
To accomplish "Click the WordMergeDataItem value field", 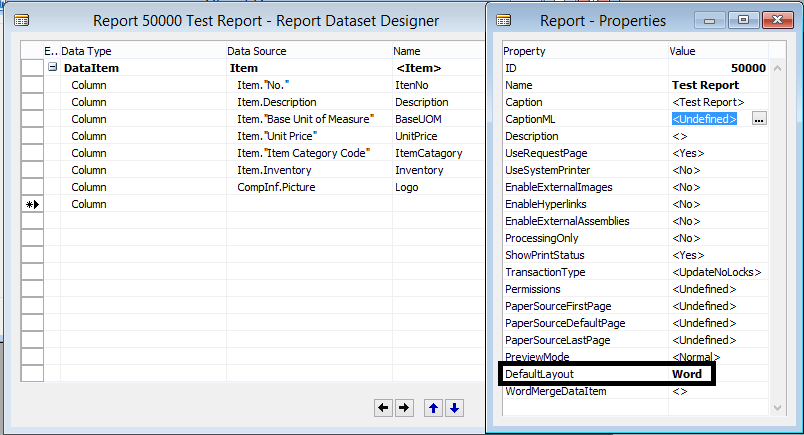I will point(717,391).
